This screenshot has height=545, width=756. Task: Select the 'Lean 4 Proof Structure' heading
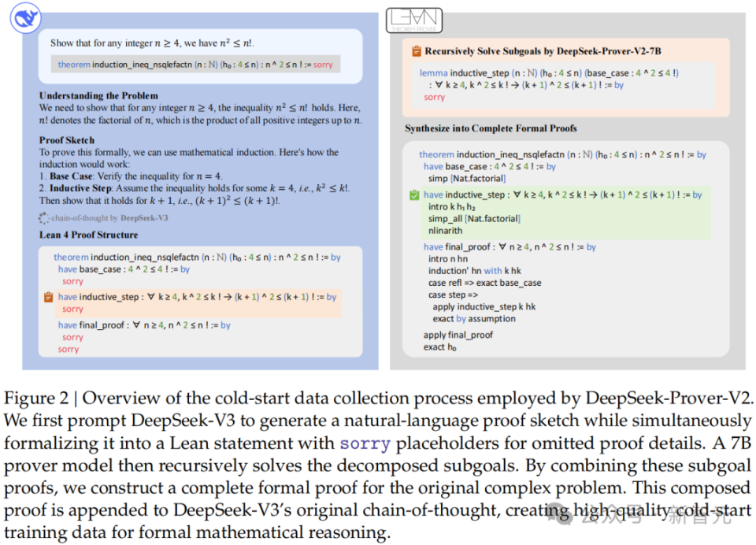point(88,235)
